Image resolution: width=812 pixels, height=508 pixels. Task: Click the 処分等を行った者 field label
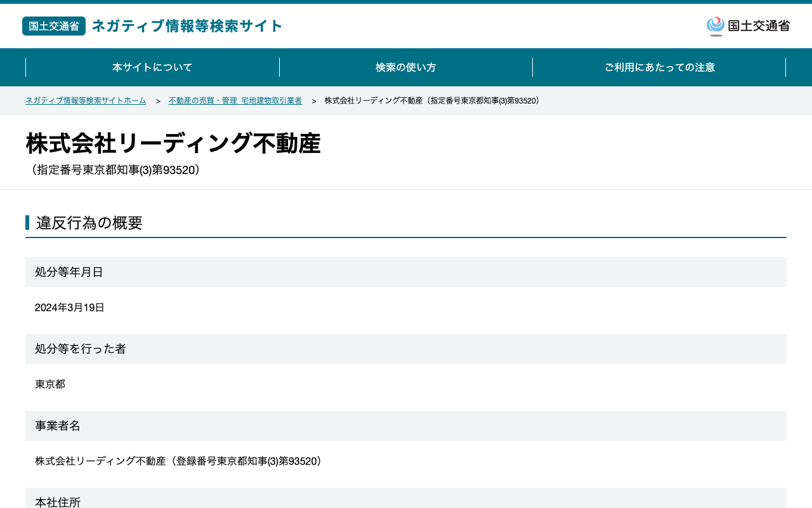pos(81,349)
